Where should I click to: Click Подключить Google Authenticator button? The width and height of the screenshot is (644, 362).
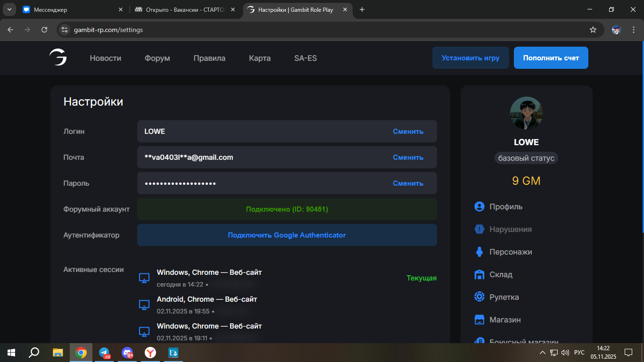point(287,235)
